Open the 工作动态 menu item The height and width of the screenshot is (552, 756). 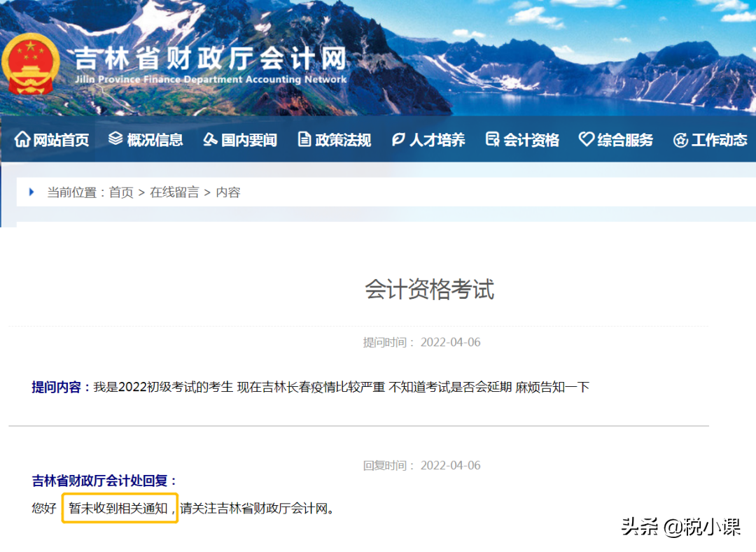[719, 139]
